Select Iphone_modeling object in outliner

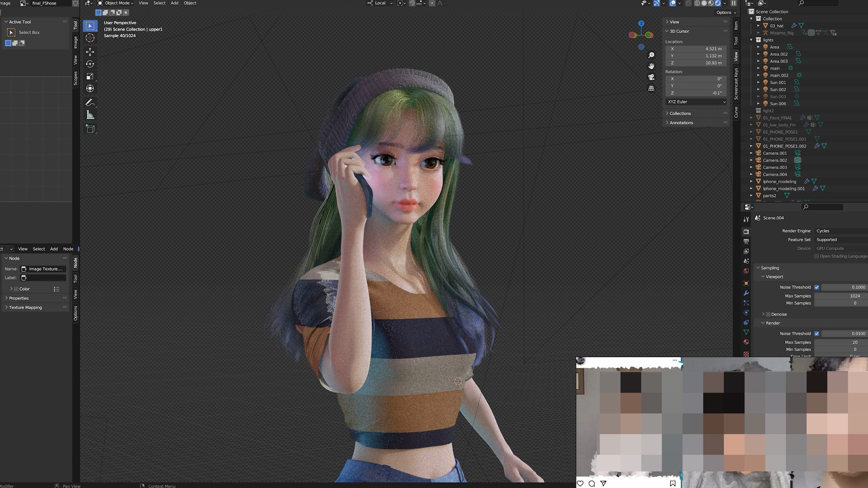[779, 182]
